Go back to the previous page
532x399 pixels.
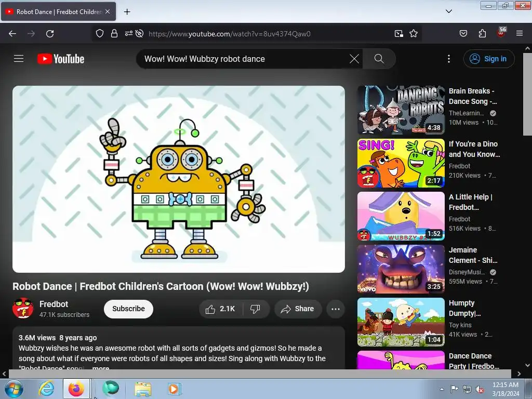point(12,34)
